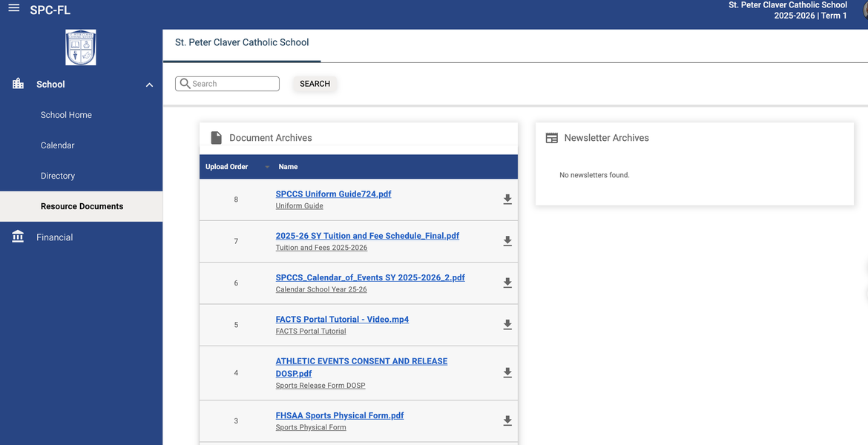Click the magnifier icon in search box
868x445 pixels.
pos(185,84)
